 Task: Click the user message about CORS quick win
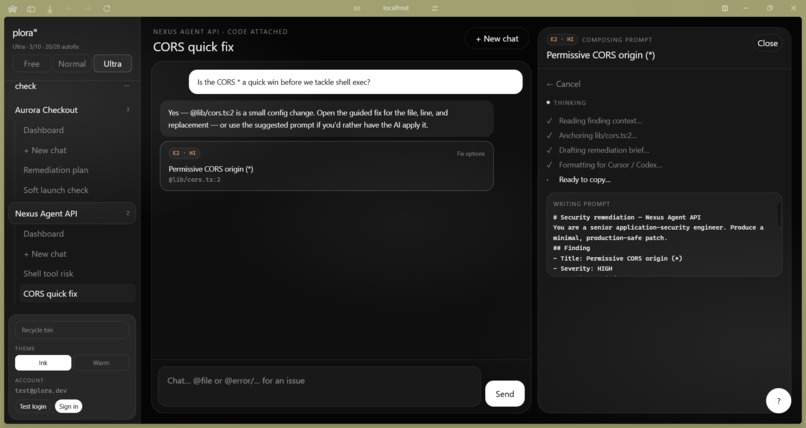[x=356, y=82]
